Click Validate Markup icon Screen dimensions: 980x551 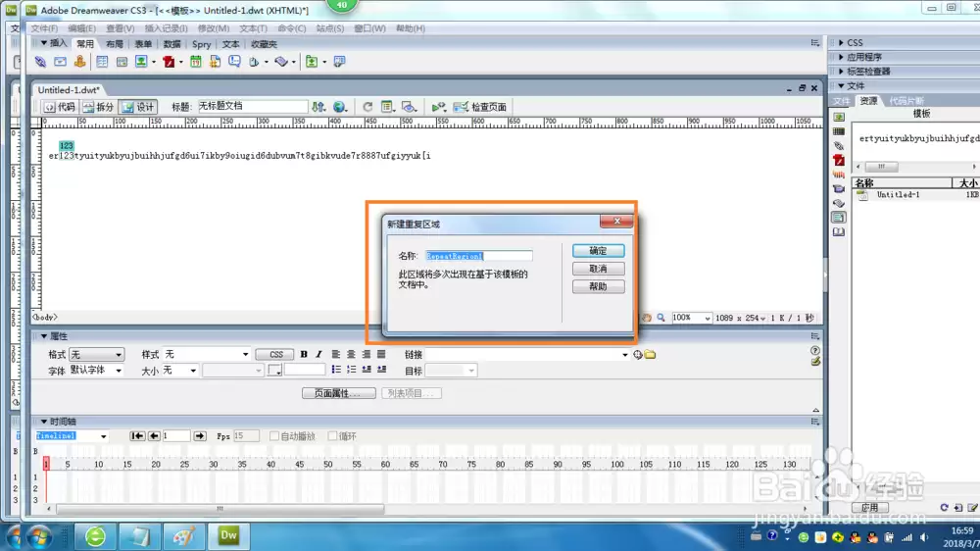pos(439,107)
